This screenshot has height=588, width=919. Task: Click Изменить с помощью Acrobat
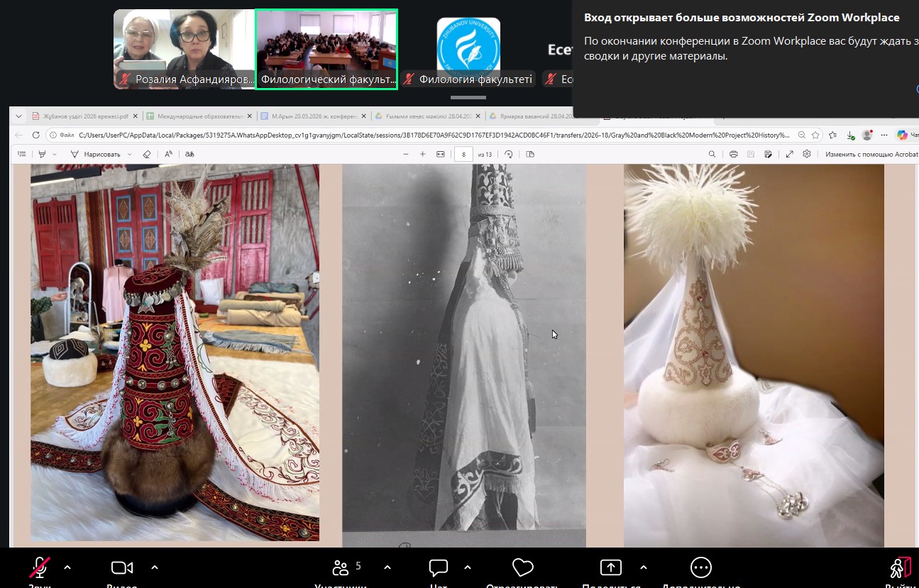[871, 154]
